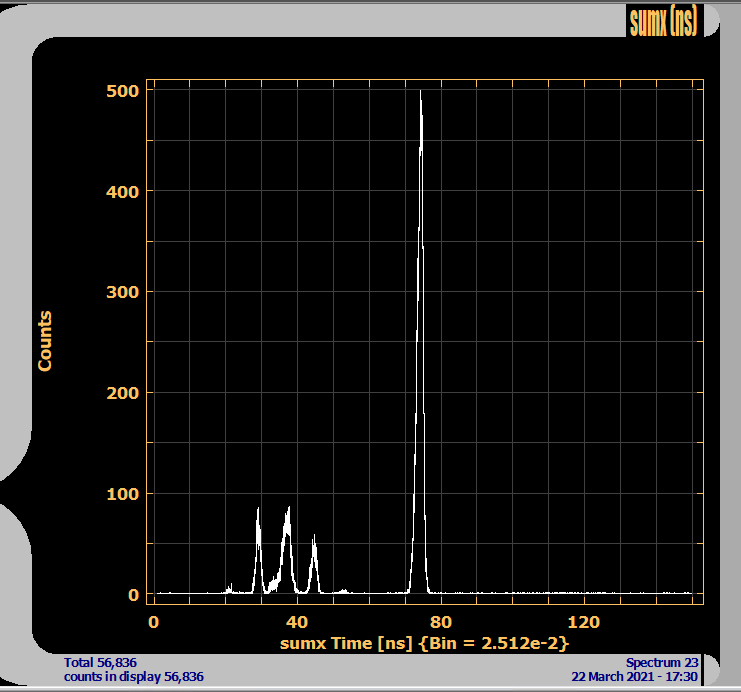Click the sumx (ns) title label
This screenshot has height=692, width=741.
[x=662, y=20]
